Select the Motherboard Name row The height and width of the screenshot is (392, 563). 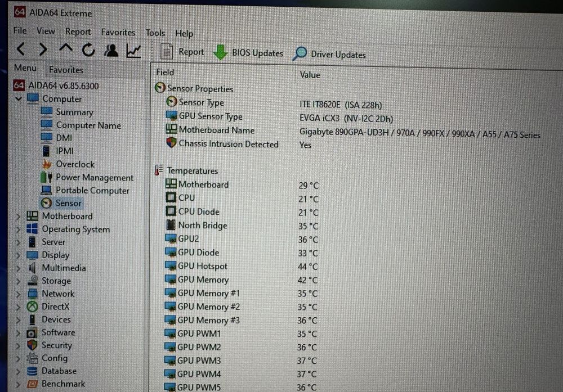[352, 132]
